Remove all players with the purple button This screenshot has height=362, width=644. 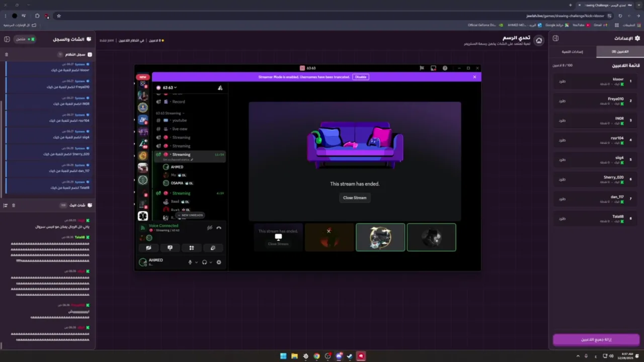coord(596,339)
